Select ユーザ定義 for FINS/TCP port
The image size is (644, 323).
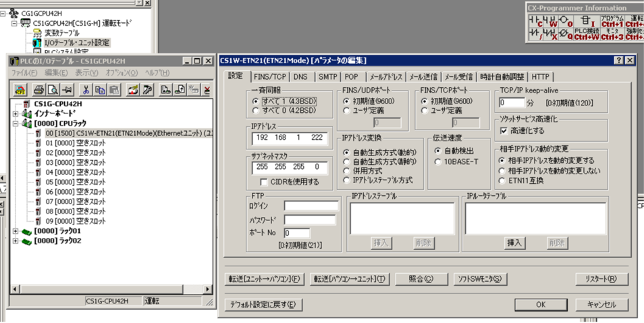[425, 111]
